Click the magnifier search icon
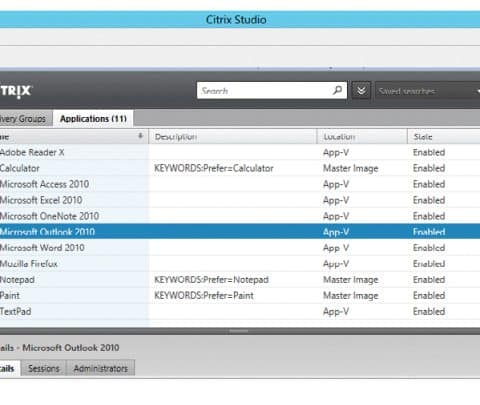Screen dimensions: 480x405 click(x=337, y=90)
